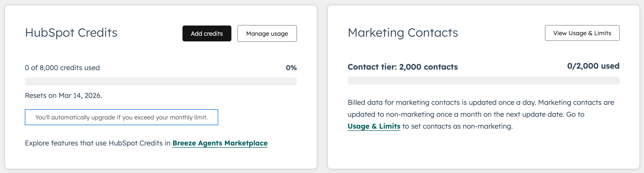Click the Add credits button
This screenshot has height=173, width=644.
click(x=207, y=33)
